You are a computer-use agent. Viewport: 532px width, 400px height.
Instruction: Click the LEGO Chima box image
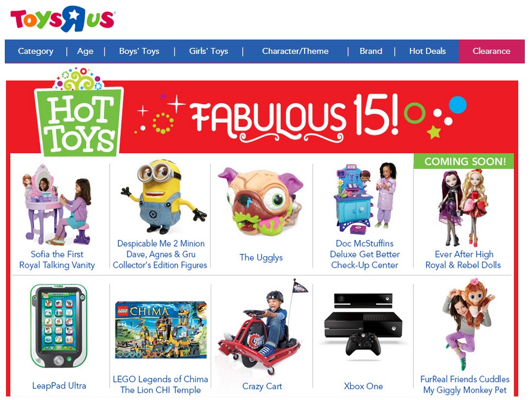161,330
